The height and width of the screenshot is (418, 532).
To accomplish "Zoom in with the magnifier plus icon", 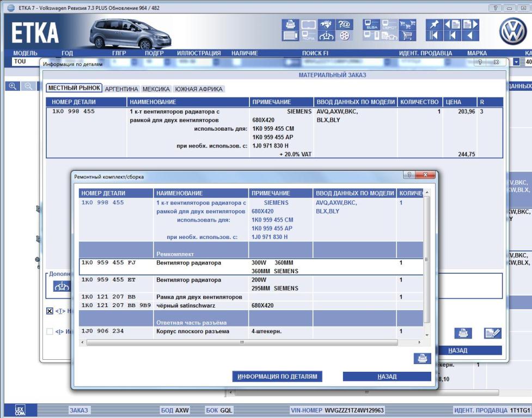I will coord(13,87).
